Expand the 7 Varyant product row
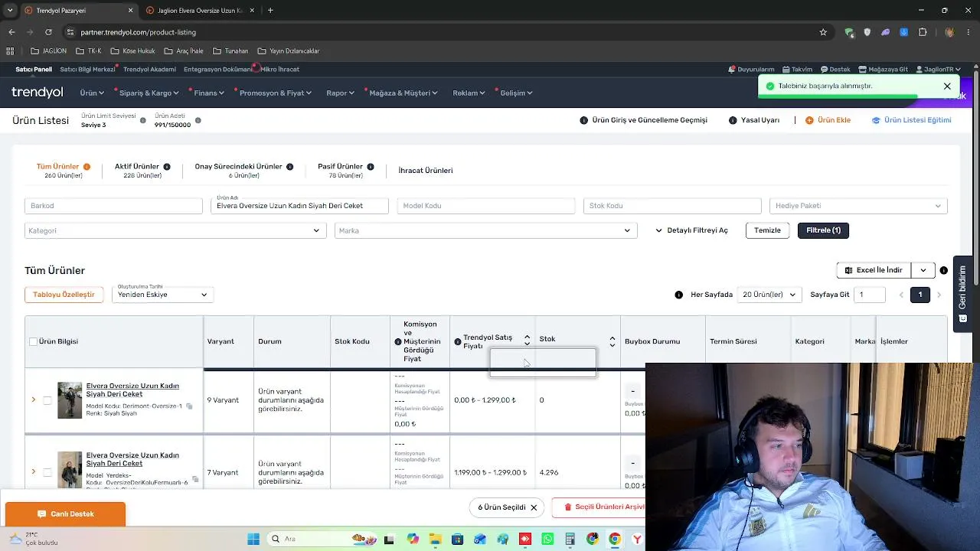Image resolution: width=980 pixels, height=551 pixels. tap(33, 472)
